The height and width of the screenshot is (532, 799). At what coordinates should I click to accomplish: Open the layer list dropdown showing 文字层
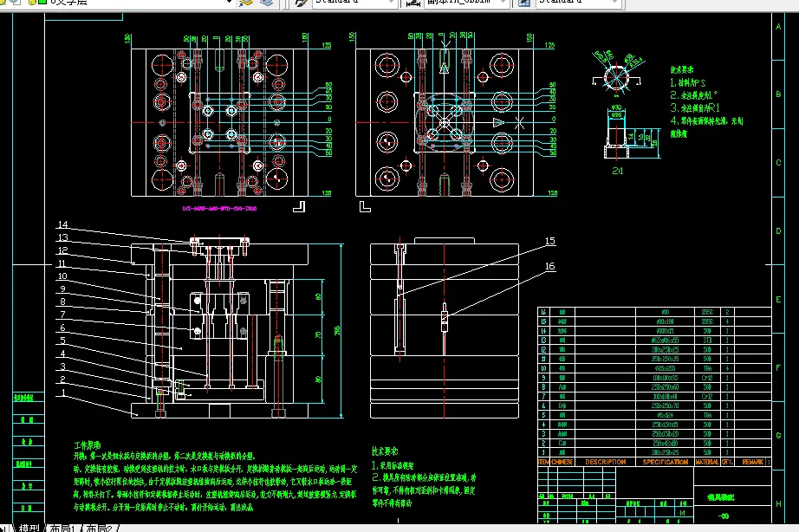[x=229, y=2]
